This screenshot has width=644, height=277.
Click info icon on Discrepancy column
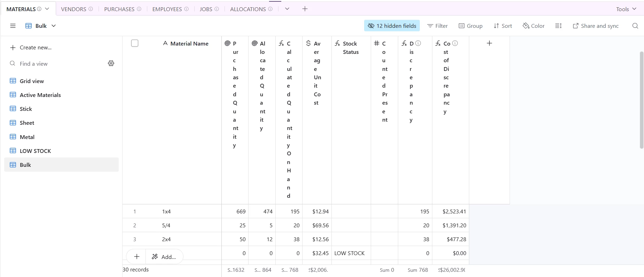click(x=418, y=43)
